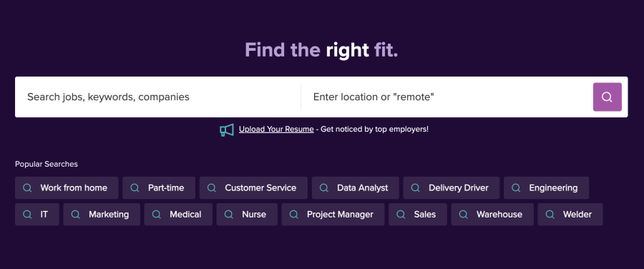Choose the Part-time popular search chip
Screen dimensions: 644x269
[x=159, y=187]
